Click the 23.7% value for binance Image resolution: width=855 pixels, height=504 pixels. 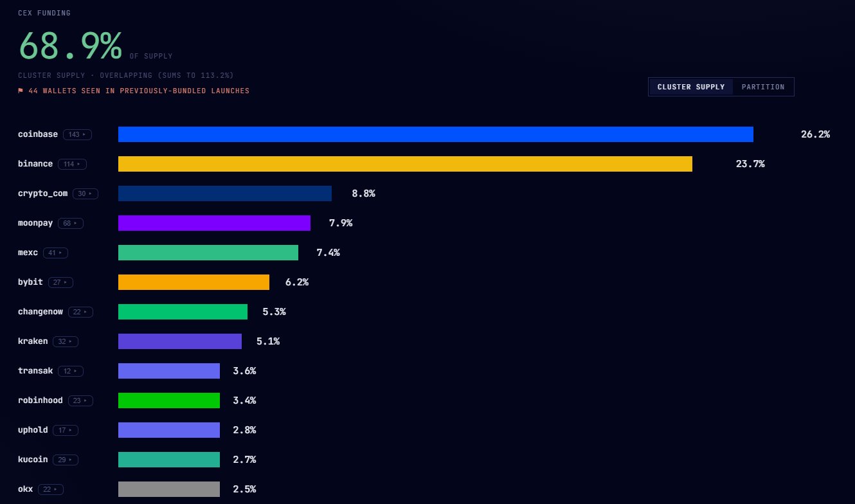pos(750,164)
